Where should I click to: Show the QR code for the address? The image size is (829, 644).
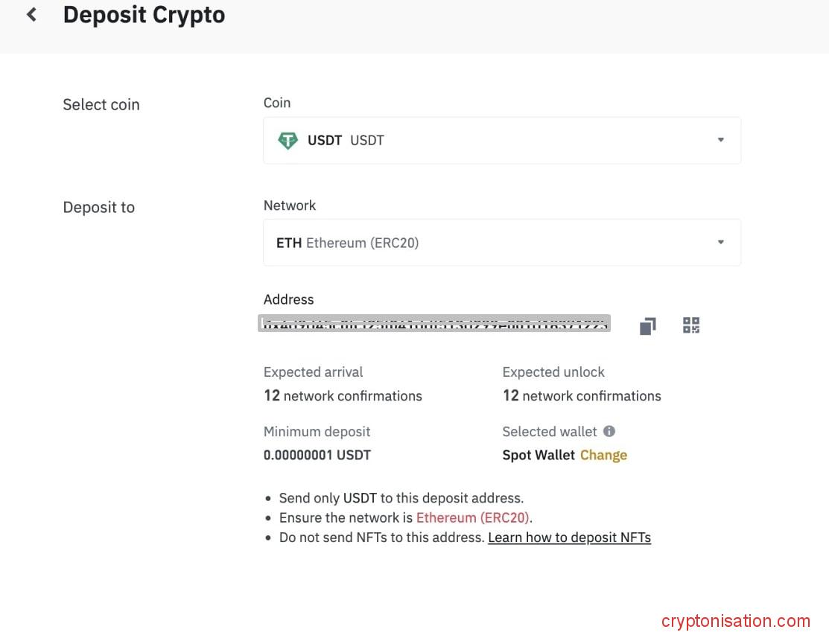(691, 325)
